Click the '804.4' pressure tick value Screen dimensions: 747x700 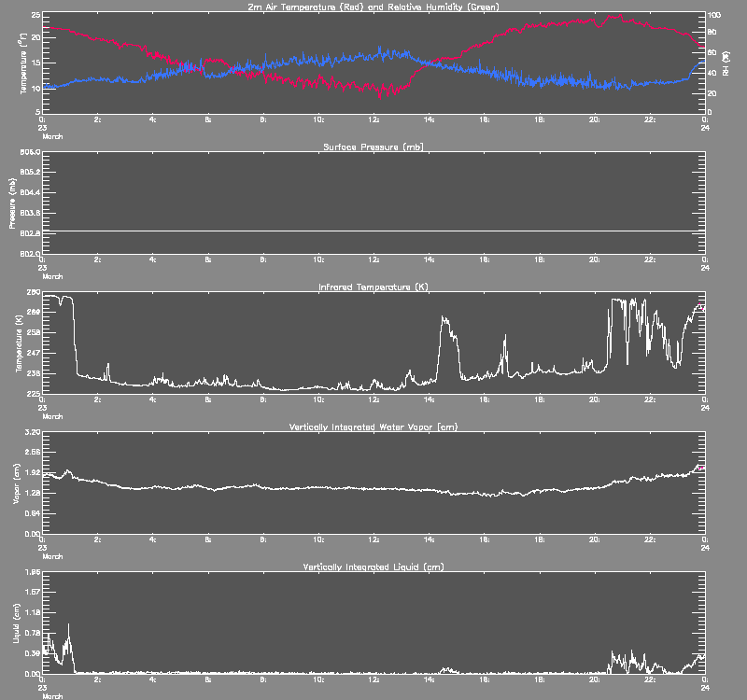tap(30, 192)
